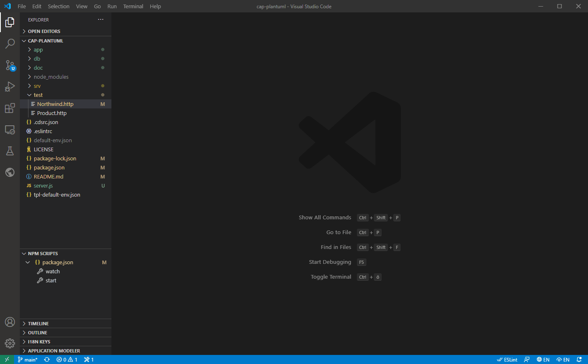Open README.md file
The height and width of the screenshot is (364, 588).
click(x=66, y=176)
